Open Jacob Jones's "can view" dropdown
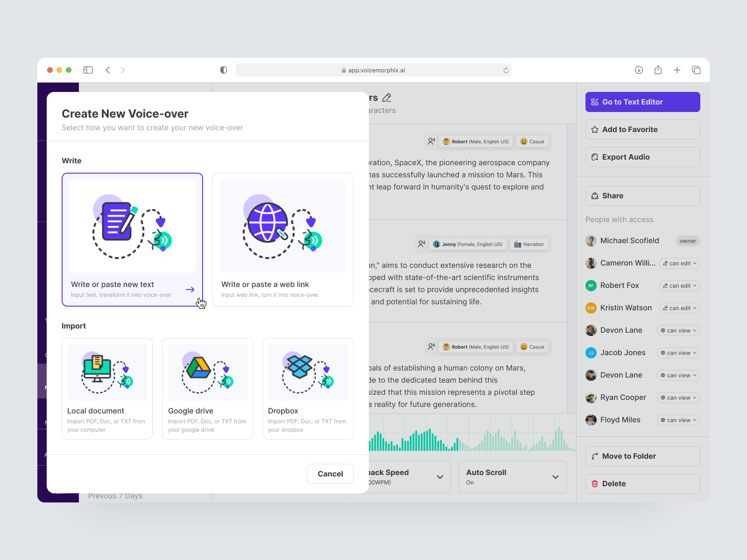 click(x=678, y=352)
